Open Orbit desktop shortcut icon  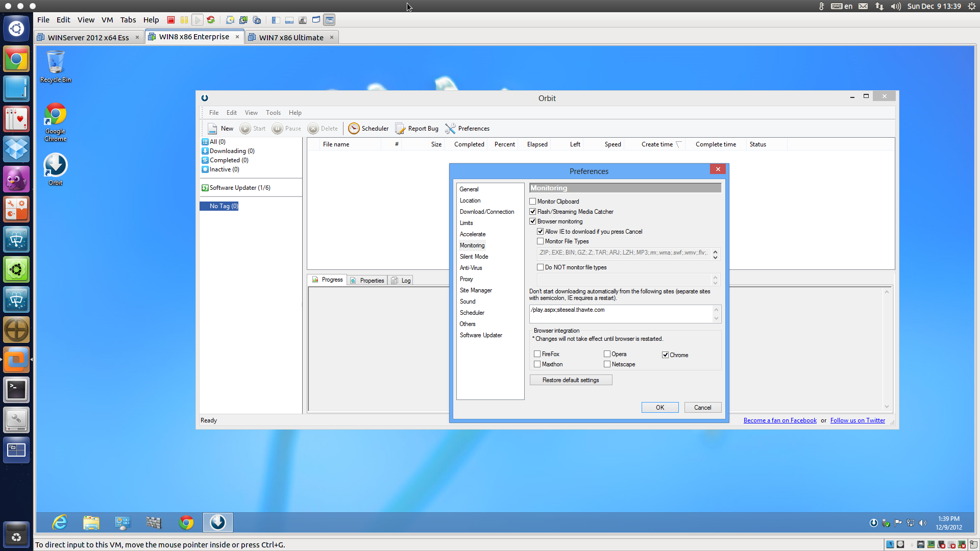click(x=55, y=166)
